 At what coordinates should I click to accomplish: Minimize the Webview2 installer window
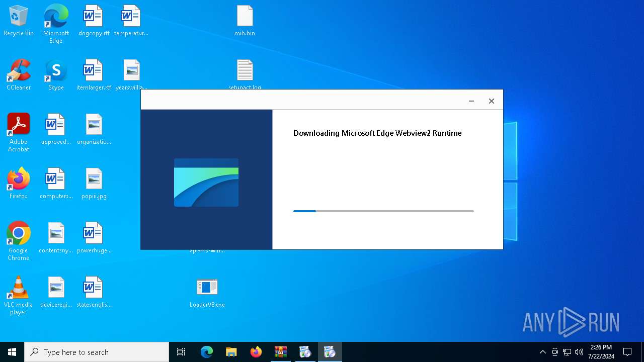(x=471, y=101)
